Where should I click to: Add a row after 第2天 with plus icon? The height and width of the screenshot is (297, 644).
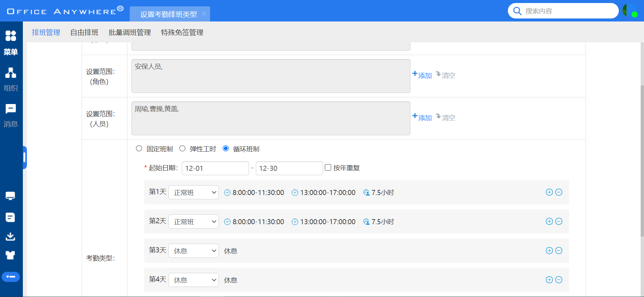[x=549, y=221]
